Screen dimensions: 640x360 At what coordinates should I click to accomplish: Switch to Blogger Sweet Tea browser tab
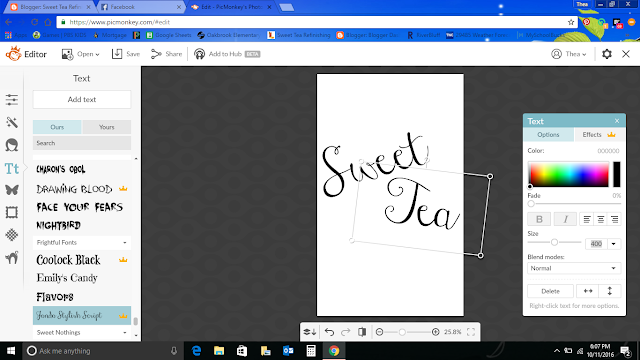[51, 7]
